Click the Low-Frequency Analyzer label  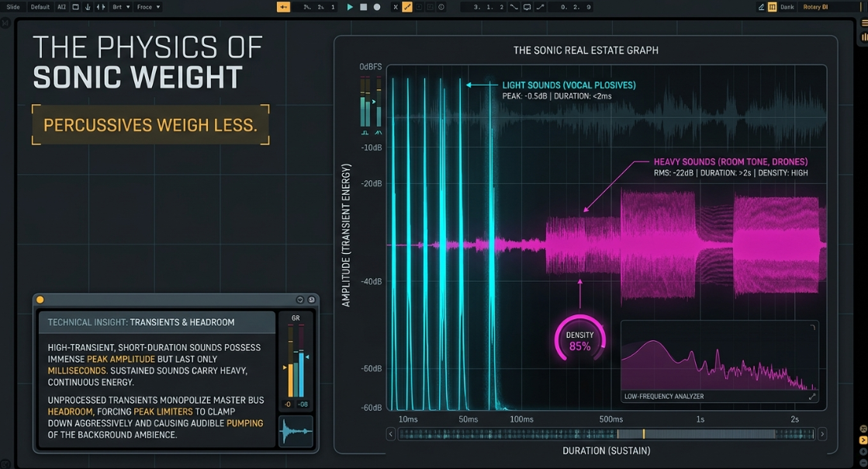(x=664, y=396)
